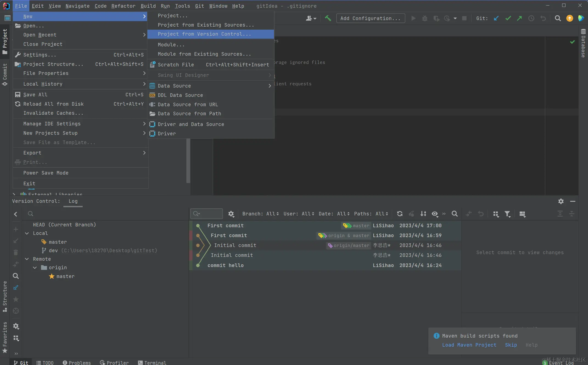The height and width of the screenshot is (365, 588).
Task: Toggle Power Save Mode menu item
Action: tap(46, 173)
